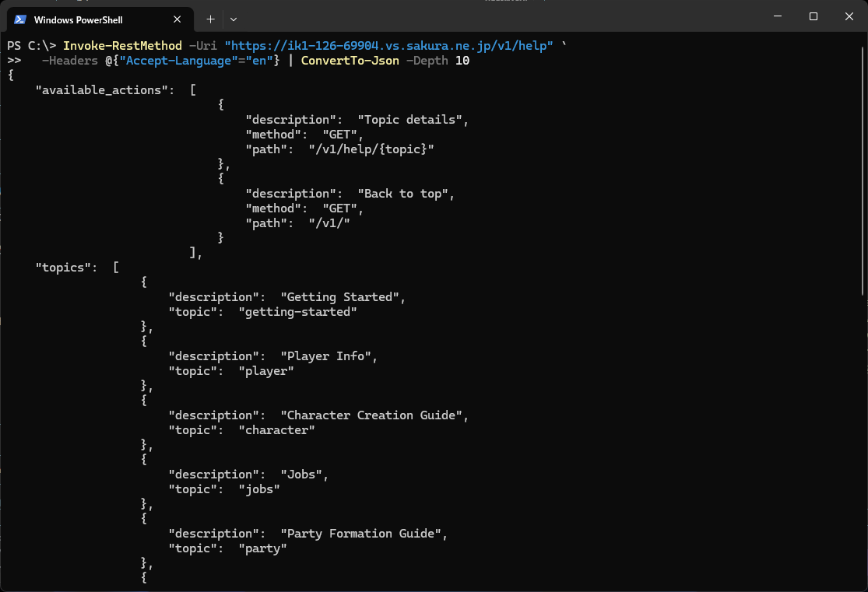Screen dimensions: 868x592
Task: Click the sakura.ne.jp help URL in the command
Action: point(388,46)
